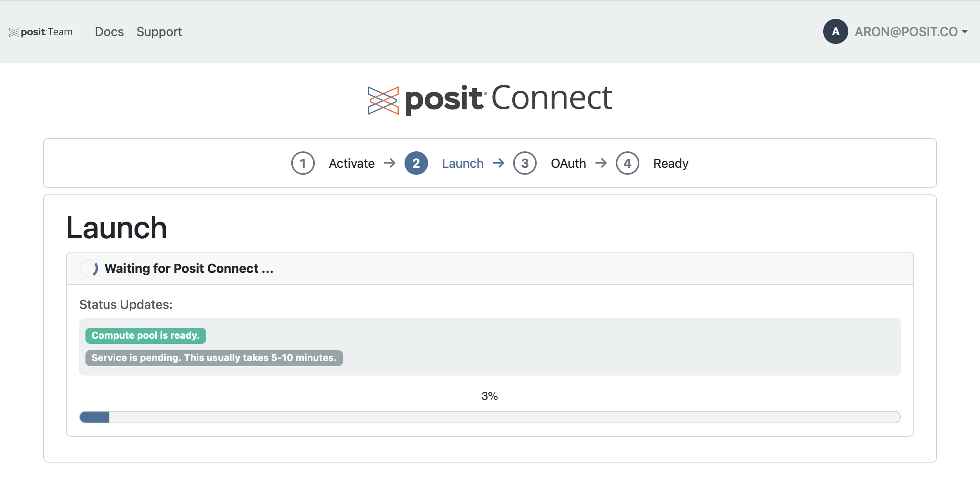This screenshot has width=980, height=490.
Task: Click the Posit Team logo icon
Action: coord(14,32)
